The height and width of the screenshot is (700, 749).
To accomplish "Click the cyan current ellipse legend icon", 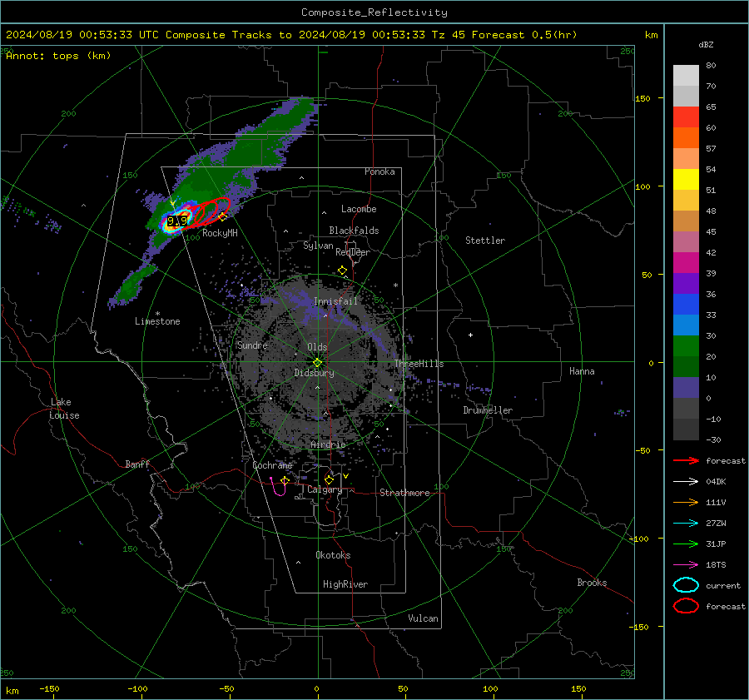I will coord(686,585).
